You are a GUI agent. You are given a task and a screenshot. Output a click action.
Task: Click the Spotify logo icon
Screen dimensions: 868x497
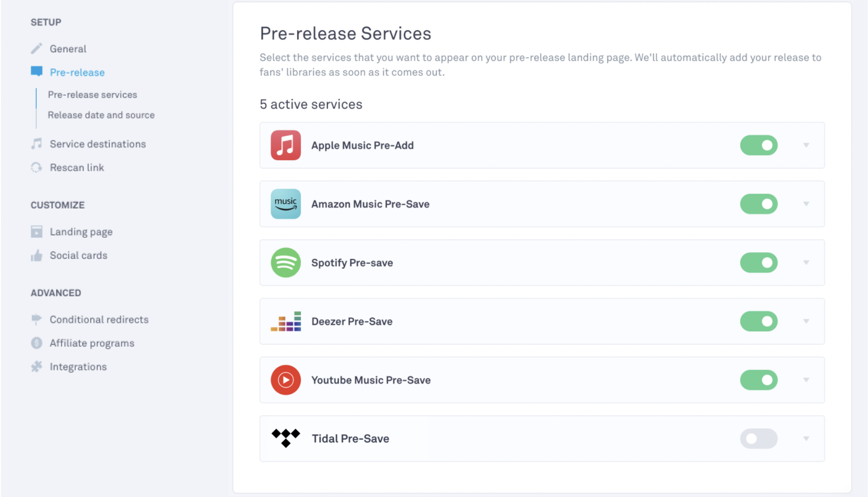286,262
